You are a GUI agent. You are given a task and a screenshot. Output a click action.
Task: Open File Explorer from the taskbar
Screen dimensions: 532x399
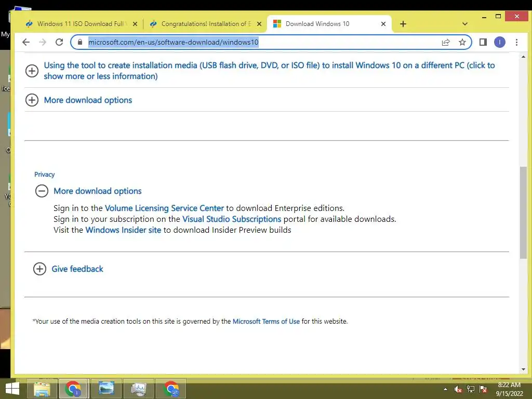[42, 389]
